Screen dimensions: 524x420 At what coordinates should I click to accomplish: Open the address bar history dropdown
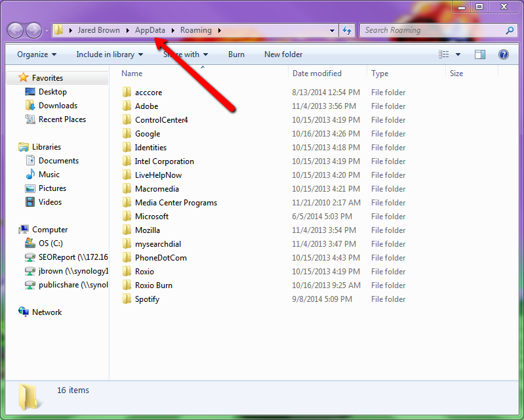(332, 30)
